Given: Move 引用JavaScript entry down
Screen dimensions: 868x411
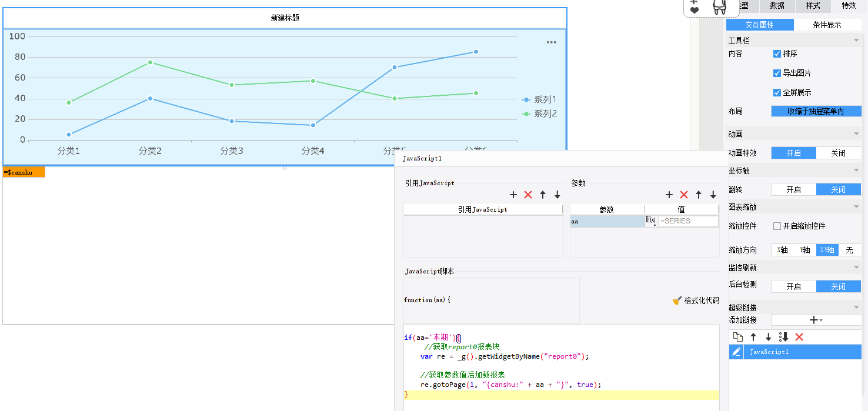Looking at the screenshot, I should (x=557, y=195).
